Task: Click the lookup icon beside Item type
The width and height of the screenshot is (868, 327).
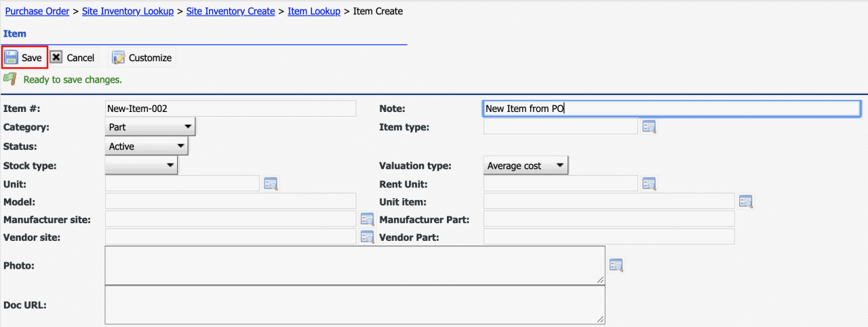Action: click(649, 127)
